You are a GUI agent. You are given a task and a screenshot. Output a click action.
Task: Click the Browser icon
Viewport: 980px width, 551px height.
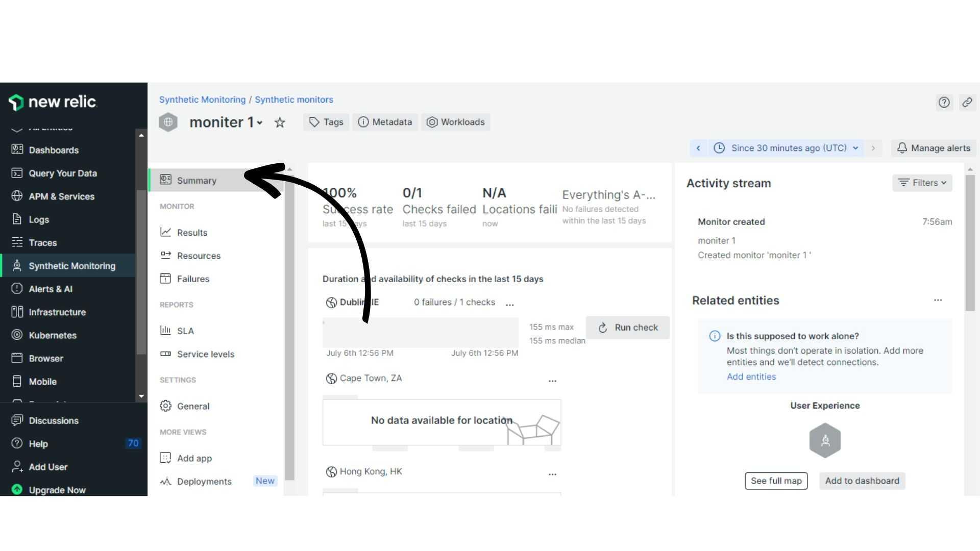coord(17,358)
